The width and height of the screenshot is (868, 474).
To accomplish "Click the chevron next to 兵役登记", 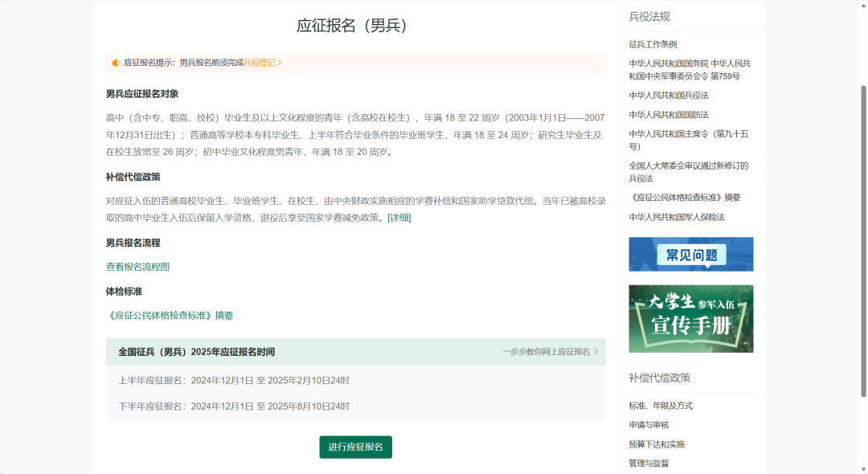I will point(280,63).
